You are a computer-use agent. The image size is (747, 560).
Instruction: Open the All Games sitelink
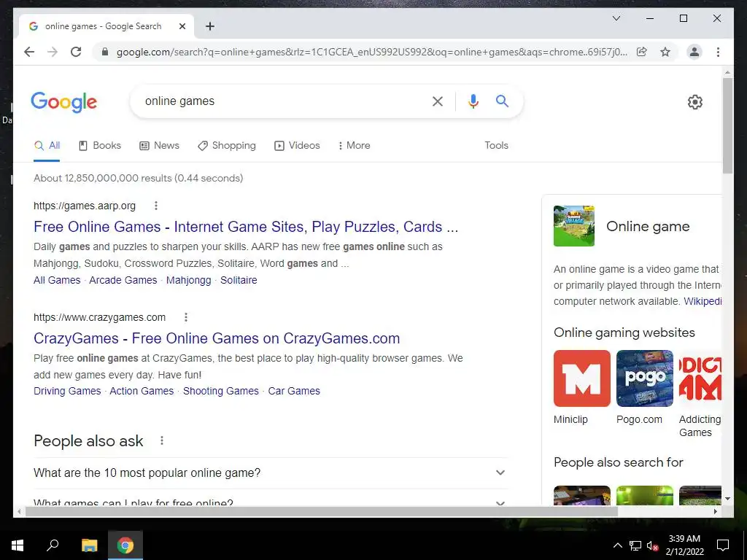[x=57, y=280]
